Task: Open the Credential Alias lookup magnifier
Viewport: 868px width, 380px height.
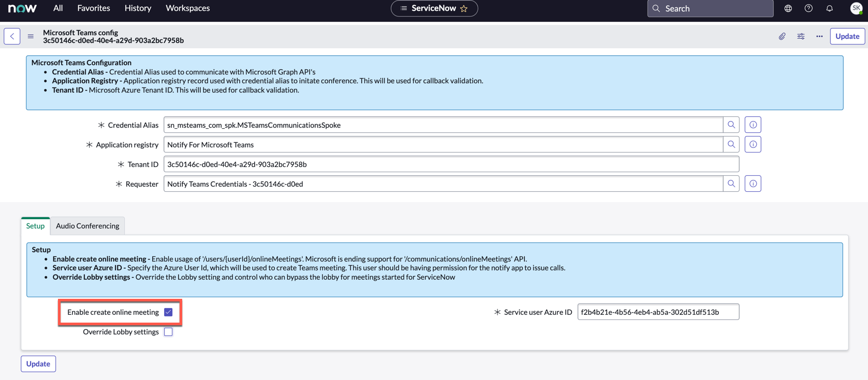Action: tap(731, 125)
